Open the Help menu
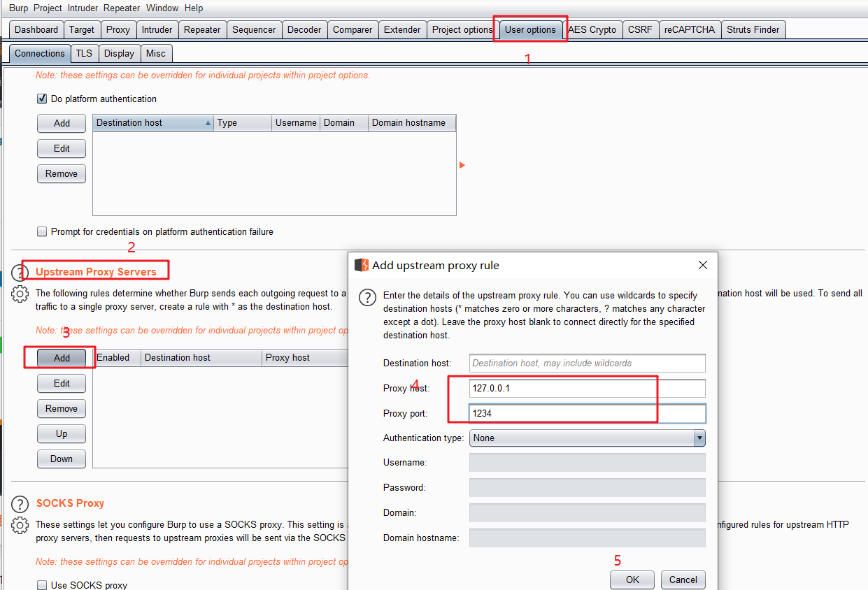Screen dimensions: 868x590 [194, 8]
